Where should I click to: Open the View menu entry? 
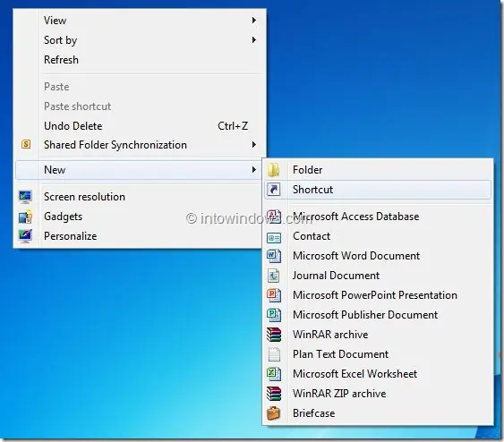click(x=140, y=21)
